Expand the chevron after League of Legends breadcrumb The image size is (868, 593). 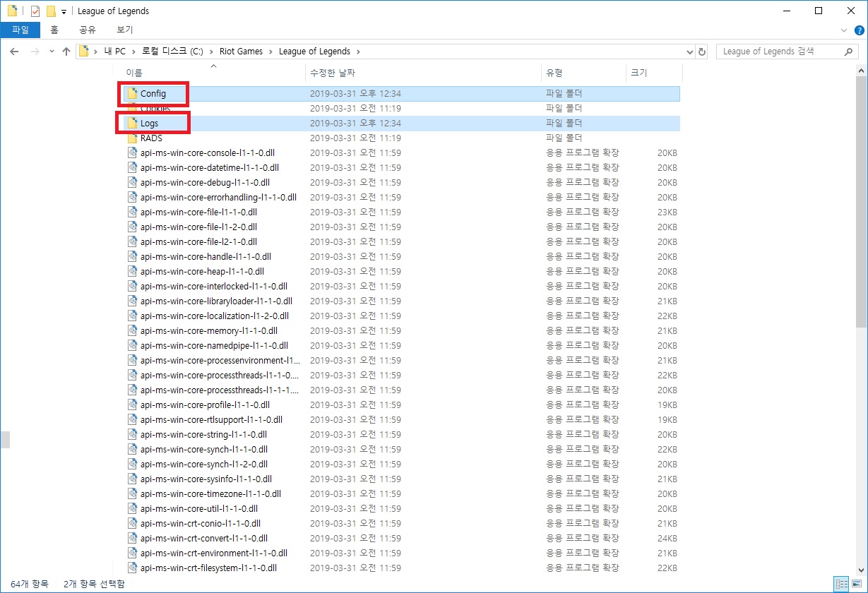(358, 52)
